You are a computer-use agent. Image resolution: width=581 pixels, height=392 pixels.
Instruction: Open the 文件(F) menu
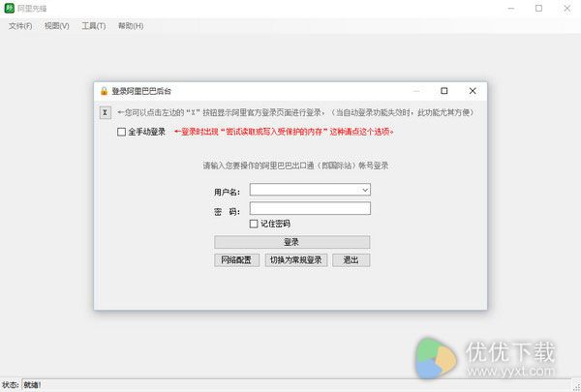click(x=20, y=26)
